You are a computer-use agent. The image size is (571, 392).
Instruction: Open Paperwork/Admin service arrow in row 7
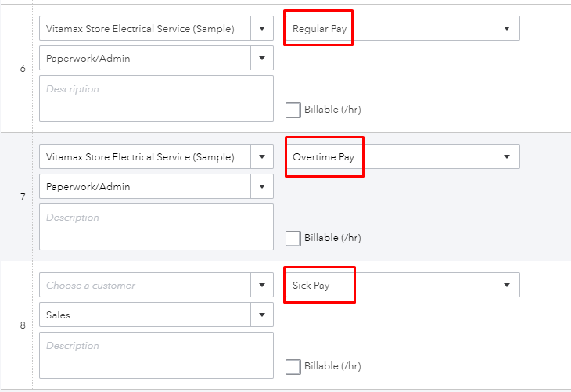point(262,186)
